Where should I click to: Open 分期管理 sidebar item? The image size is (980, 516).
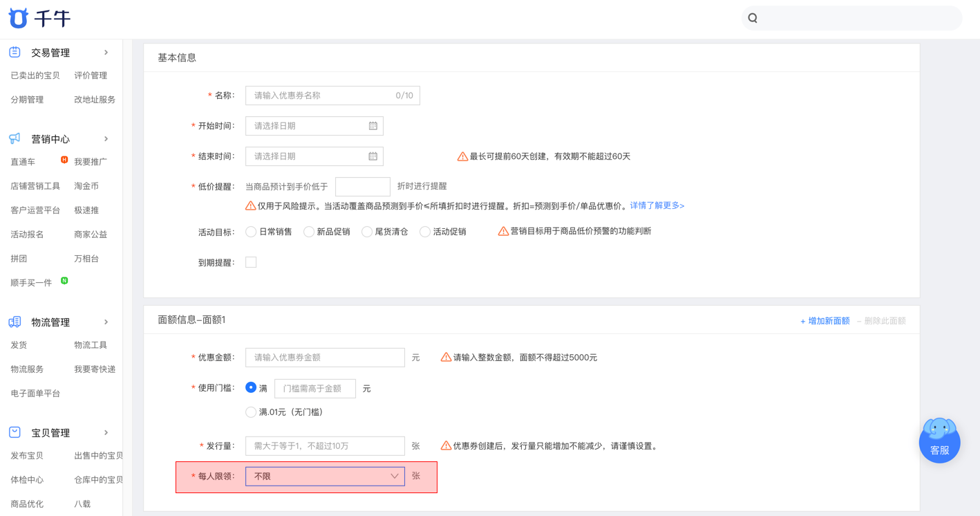[27, 100]
